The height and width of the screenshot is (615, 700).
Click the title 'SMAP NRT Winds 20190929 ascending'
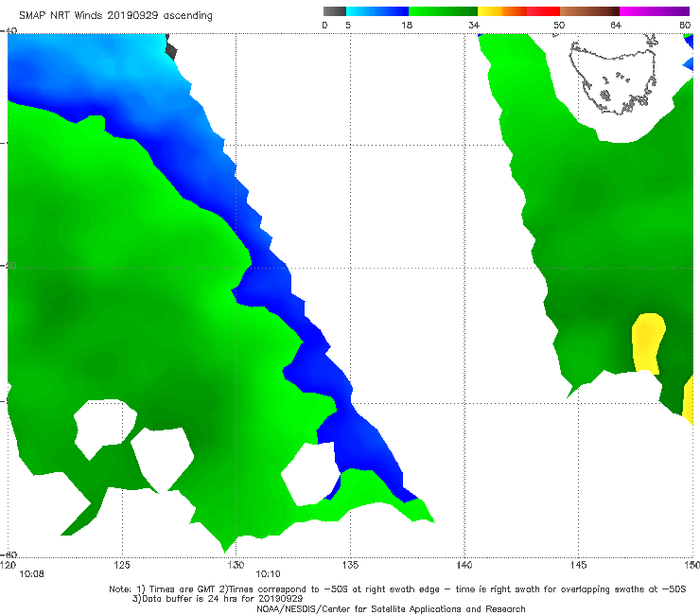(115, 16)
